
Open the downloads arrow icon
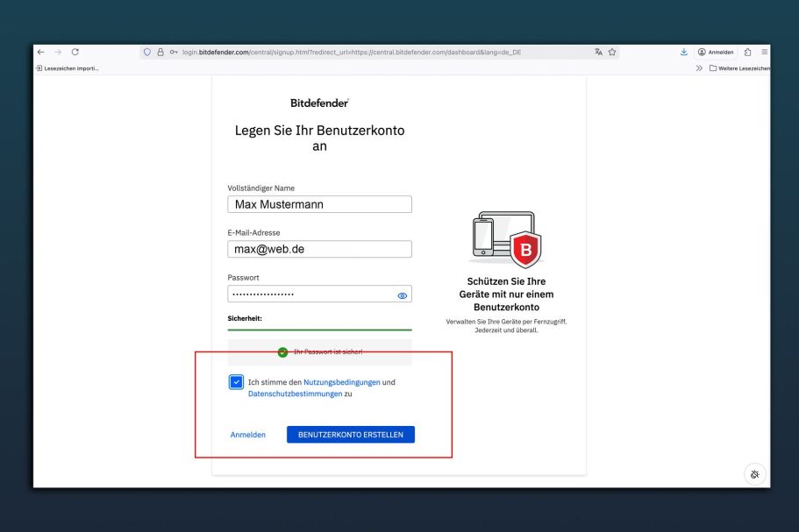(x=684, y=52)
